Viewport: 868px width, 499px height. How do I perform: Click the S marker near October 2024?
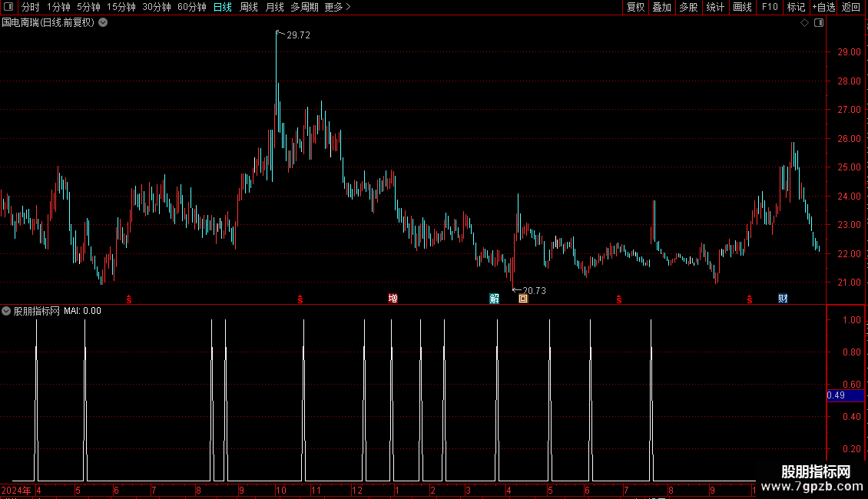pos(300,299)
